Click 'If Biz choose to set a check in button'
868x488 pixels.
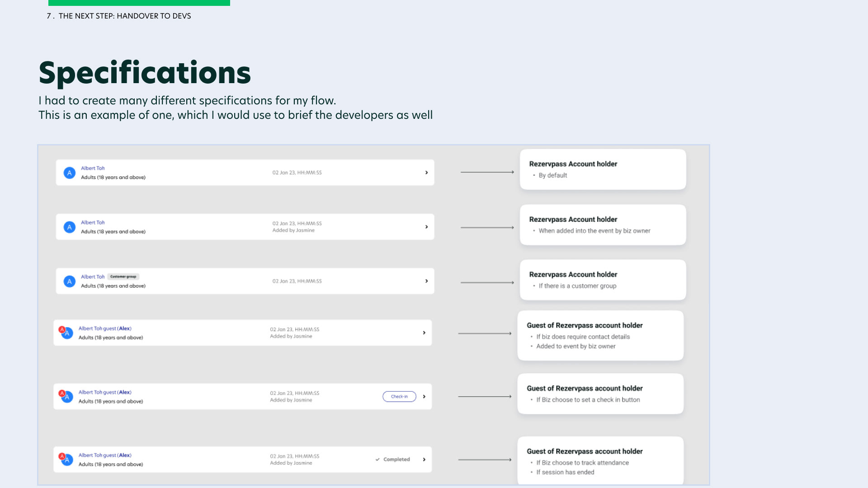click(x=588, y=400)
